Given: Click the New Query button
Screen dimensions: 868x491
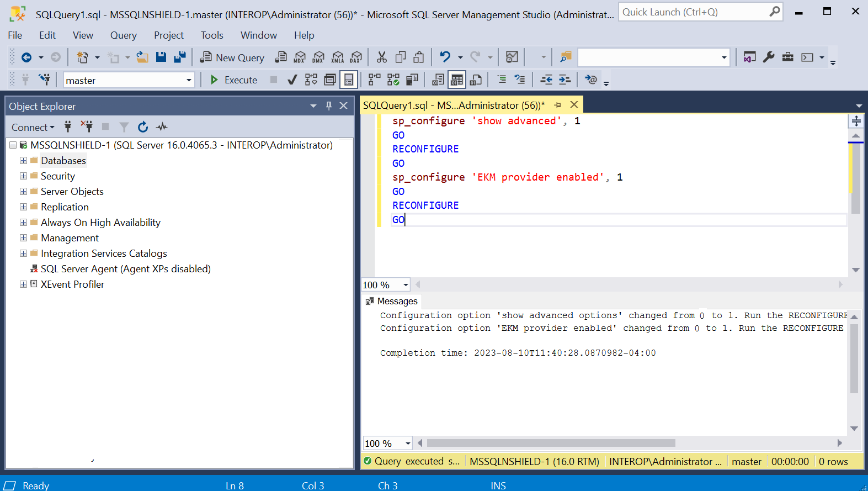Looking at the screenshot, I should [232, 57].
